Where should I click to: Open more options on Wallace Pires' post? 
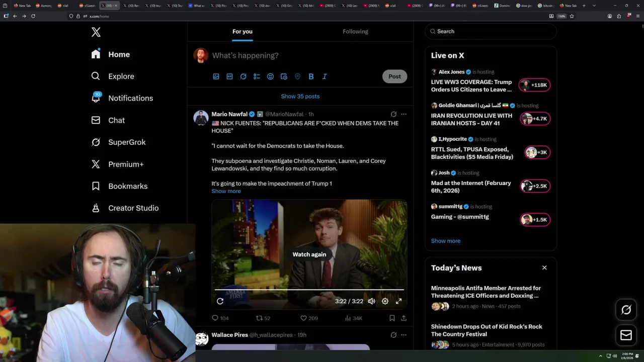[x=404, y=335]
